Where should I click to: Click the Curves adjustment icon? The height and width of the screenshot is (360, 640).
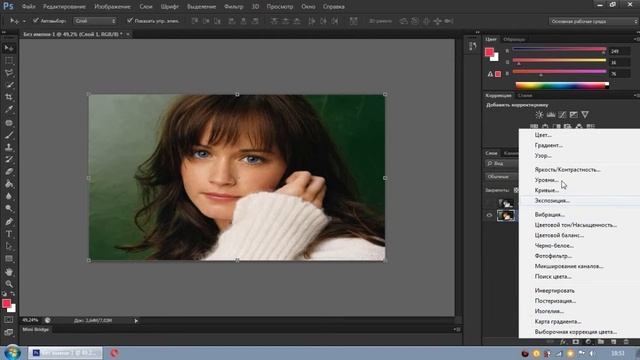point(562,115)
